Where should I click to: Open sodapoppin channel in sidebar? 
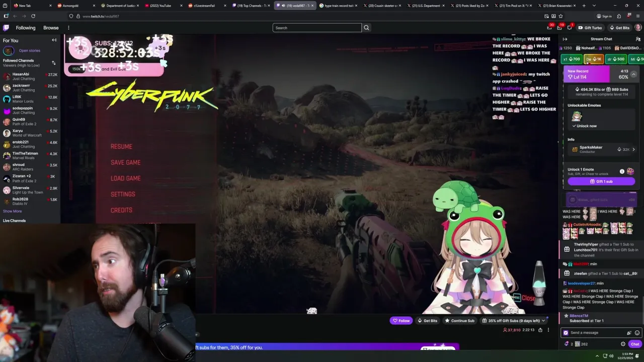(30, 110)
